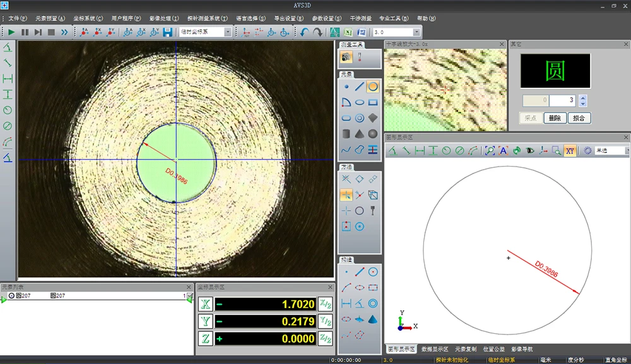This screenshot has width=631, height=364.
Task: Expand the 3.0 magnification dropdown
Action: click(416, 32)
